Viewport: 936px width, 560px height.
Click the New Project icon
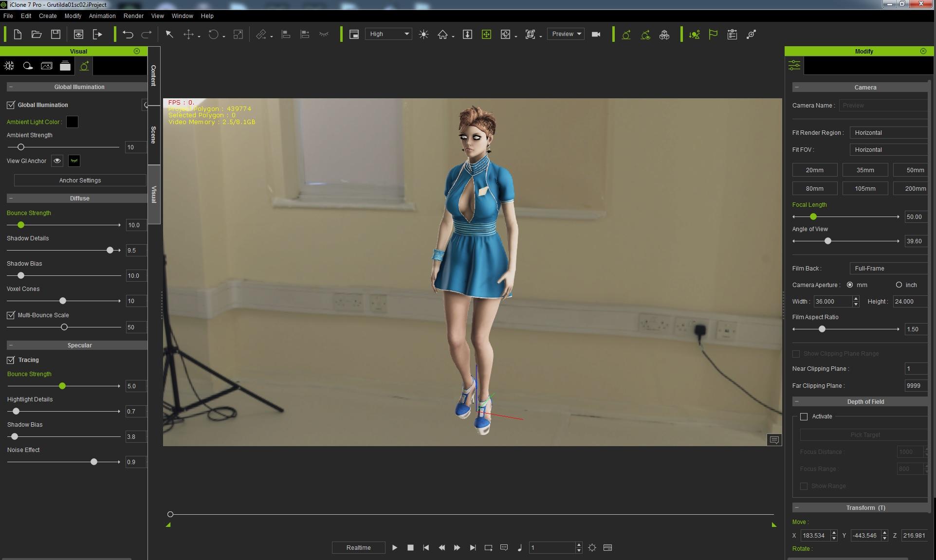point(18,34)
